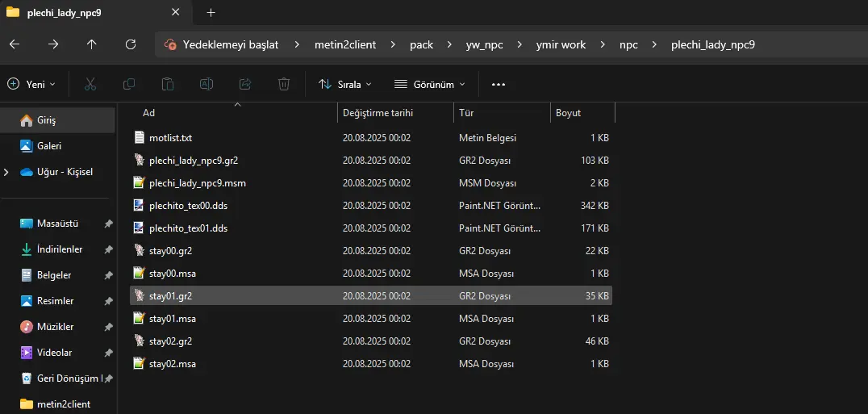Screen dimensions: 868x414
Task: Select the stay01.gr2 file name
Action: click(170, 296)
